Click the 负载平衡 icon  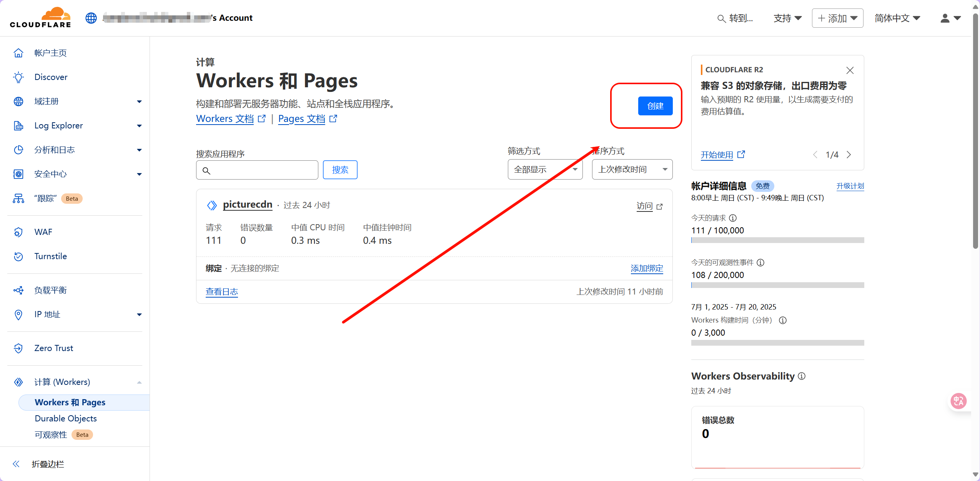tap(18, 290)
